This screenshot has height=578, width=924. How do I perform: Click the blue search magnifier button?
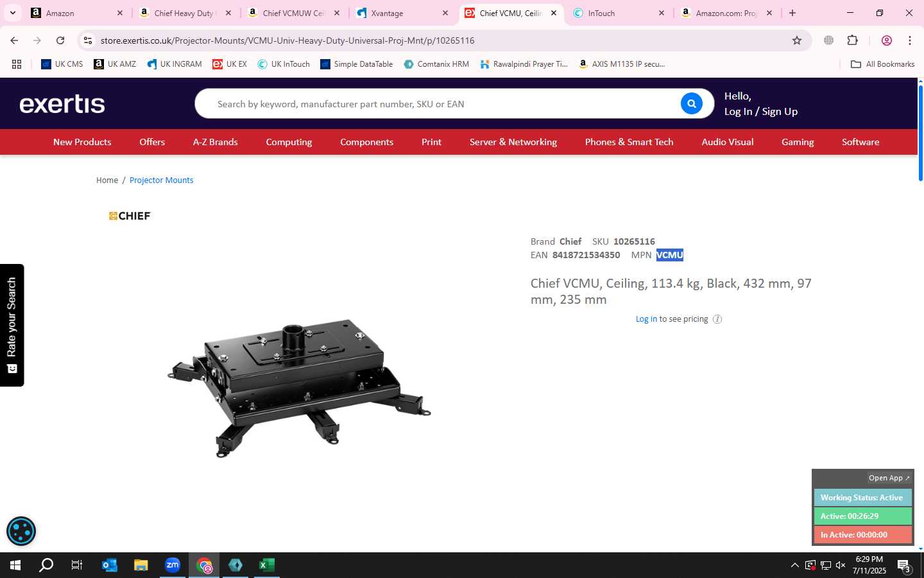click(x=691, y=103)
